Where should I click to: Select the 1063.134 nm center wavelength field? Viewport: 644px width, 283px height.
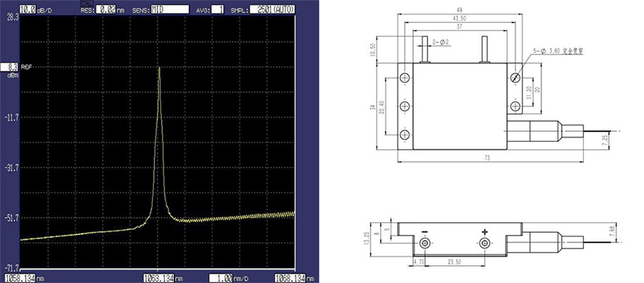click(x=159, y=278)
